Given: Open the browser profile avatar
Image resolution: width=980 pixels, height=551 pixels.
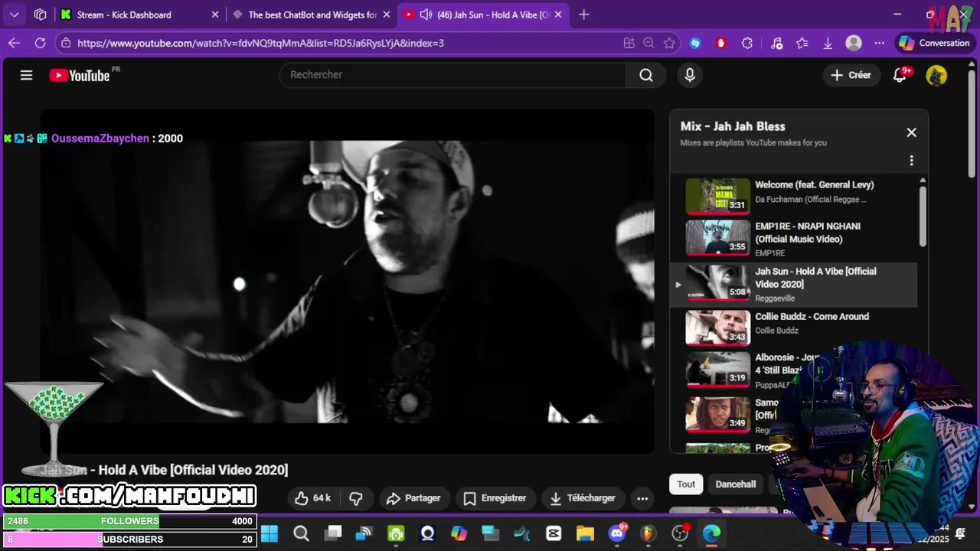Looking at the screenshot, I should pyautogui.click(x=854, y=44).
